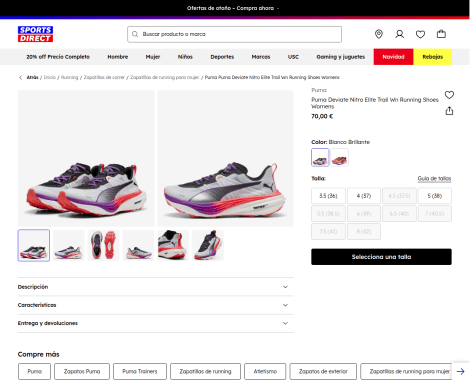The height and width of the screenshot is (380, 475).
Task: Click the Puma tag under Compre más
Action: click(x=35, y=371)
